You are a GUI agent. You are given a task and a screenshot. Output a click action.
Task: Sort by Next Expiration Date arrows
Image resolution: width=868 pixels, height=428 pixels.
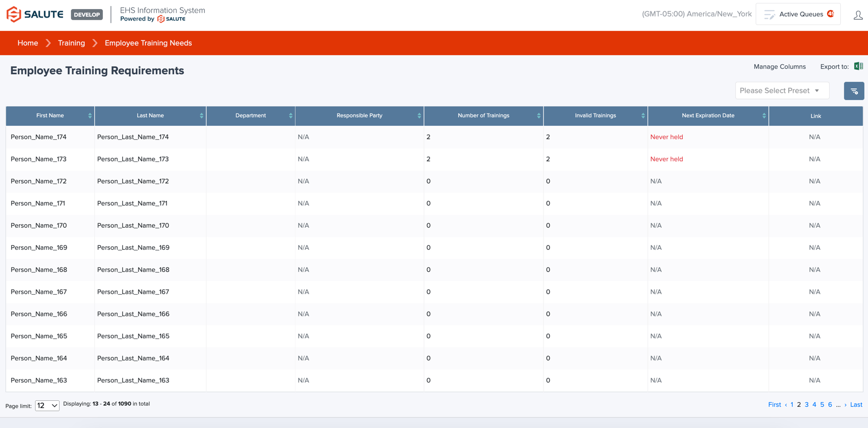click(x=764, y=116)
